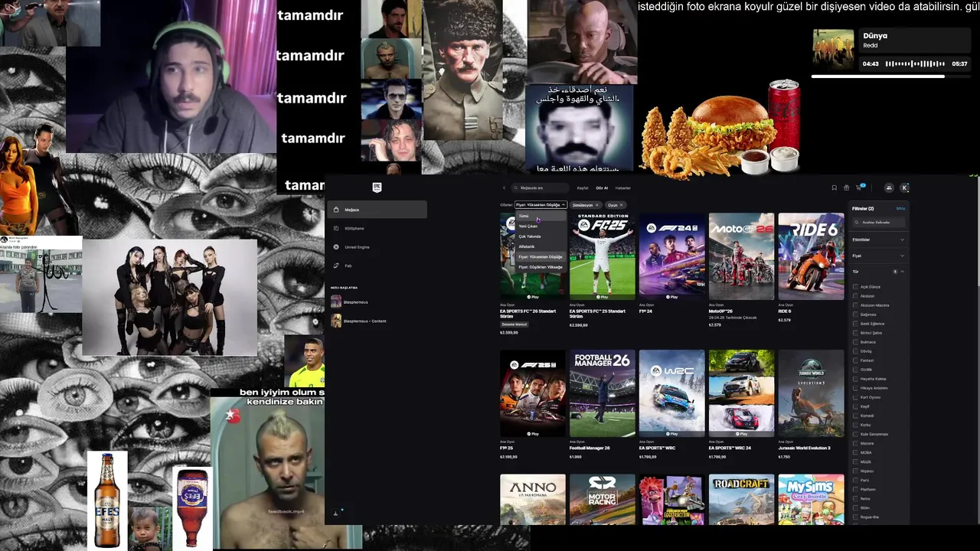Tick the MOBA genre checkbox
This screenshot has width=980, height=551.
[x=855, y=452]
